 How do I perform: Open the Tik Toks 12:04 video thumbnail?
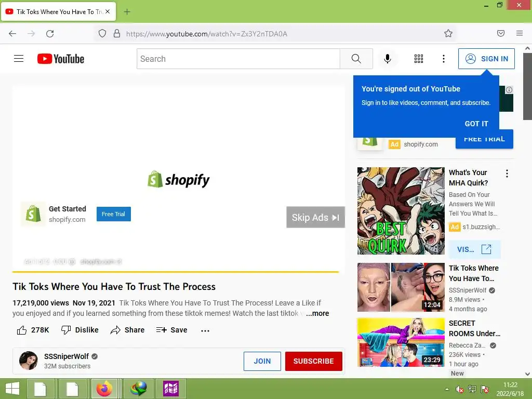(x=401, y=287)
